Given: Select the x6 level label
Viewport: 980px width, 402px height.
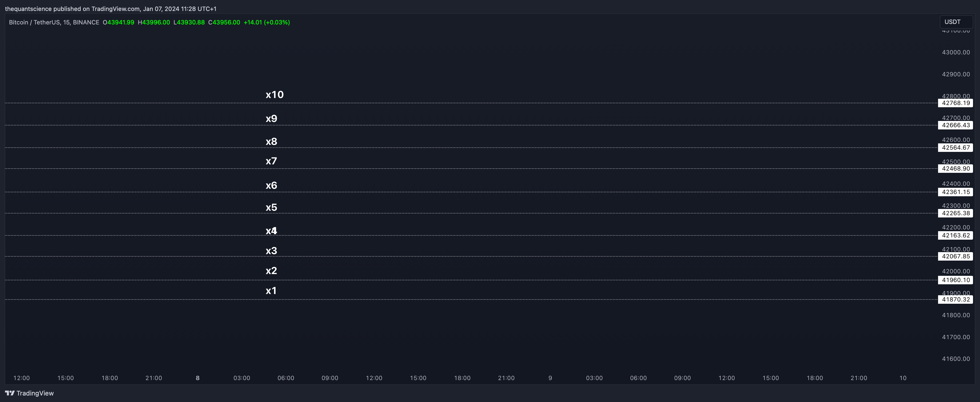Looking at the screenshot, I should click(271, 186).
